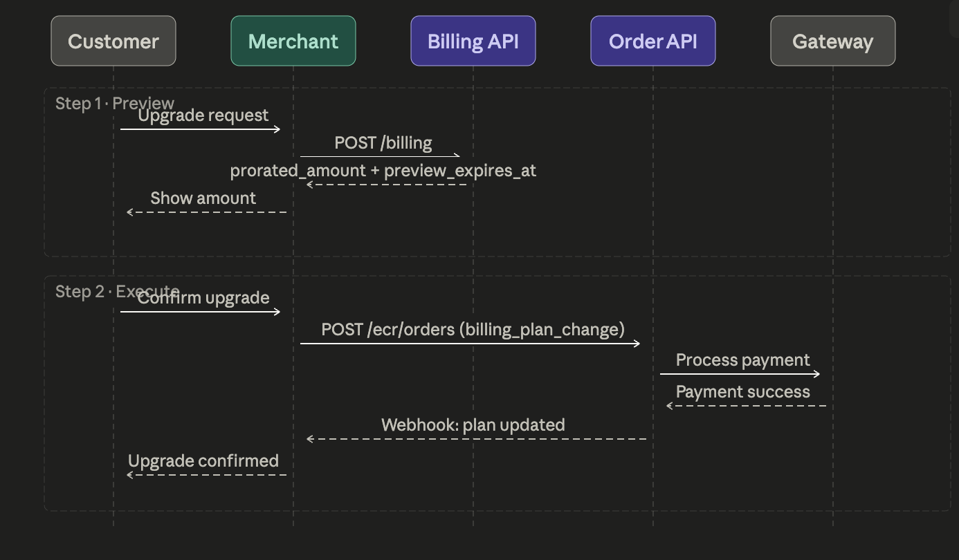Click the 'Payment success' message label

point(743,391)
